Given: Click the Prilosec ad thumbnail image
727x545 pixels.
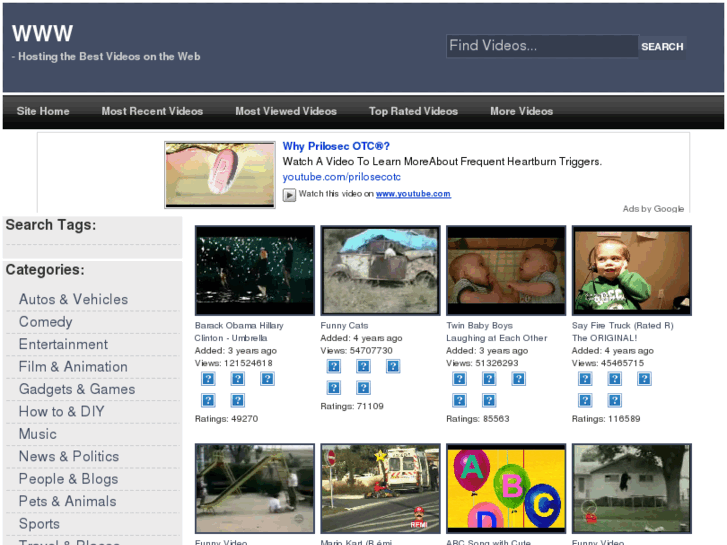Looking at the screenshot, I should point(220,175).
